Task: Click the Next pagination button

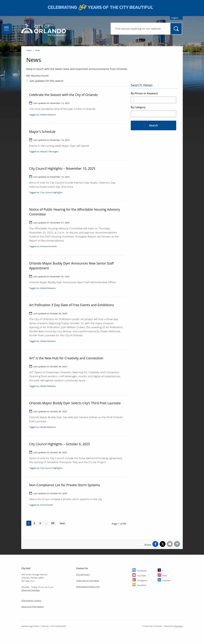Action: coord(62,523)
